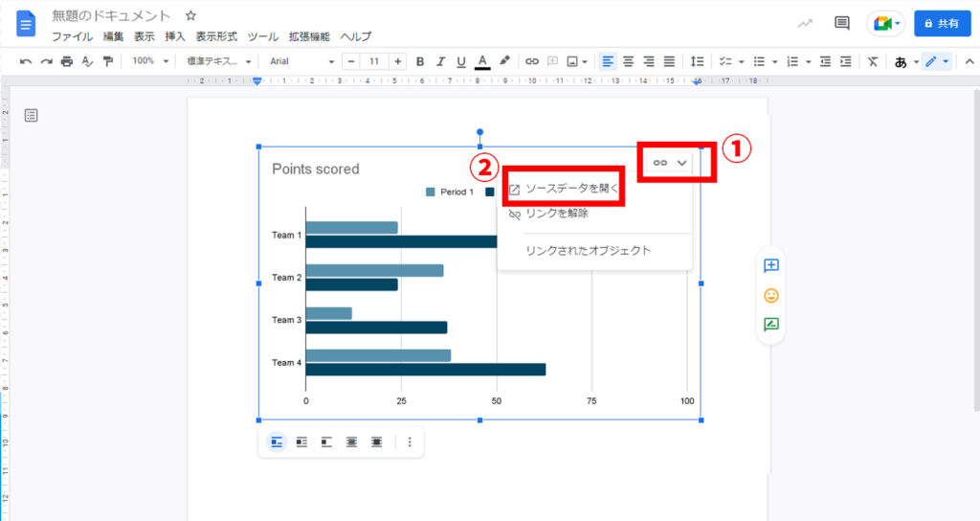This screenshot has height=521, width=980.
Task: Print the document with printer icon
Action: pos(67,61)
